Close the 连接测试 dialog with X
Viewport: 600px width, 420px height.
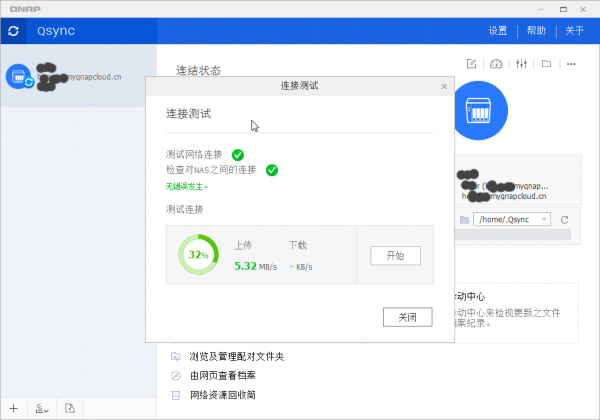(444, 87)
